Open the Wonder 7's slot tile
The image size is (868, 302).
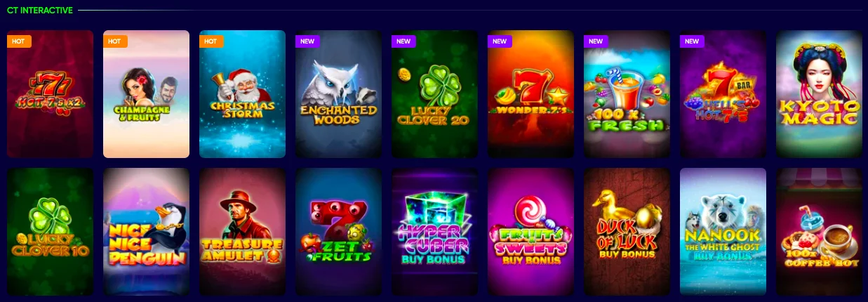click(530, 94)
